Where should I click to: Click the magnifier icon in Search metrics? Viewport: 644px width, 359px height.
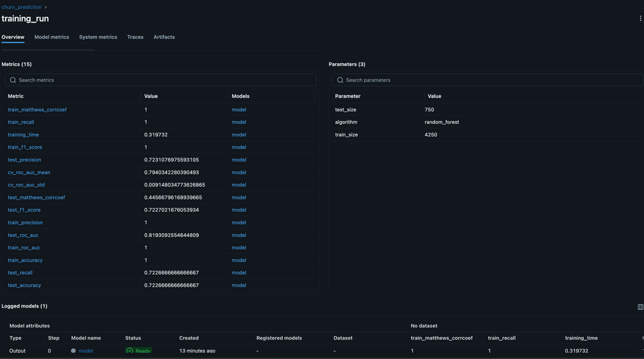tap(13, 80)
